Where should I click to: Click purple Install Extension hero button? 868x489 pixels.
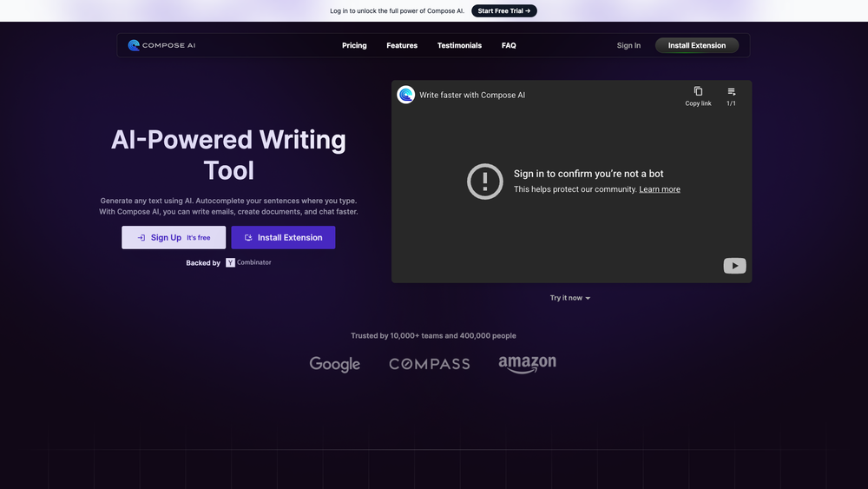click(284, 238)
